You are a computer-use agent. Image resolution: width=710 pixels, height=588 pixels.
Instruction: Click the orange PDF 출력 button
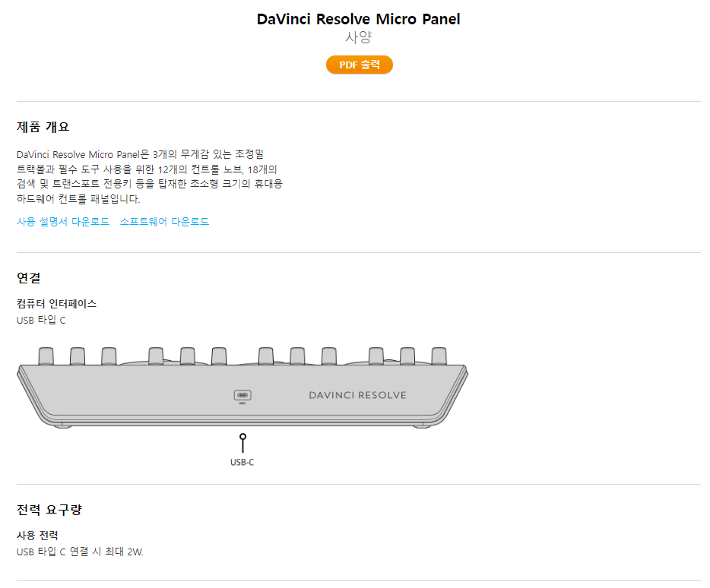(359, 65)
